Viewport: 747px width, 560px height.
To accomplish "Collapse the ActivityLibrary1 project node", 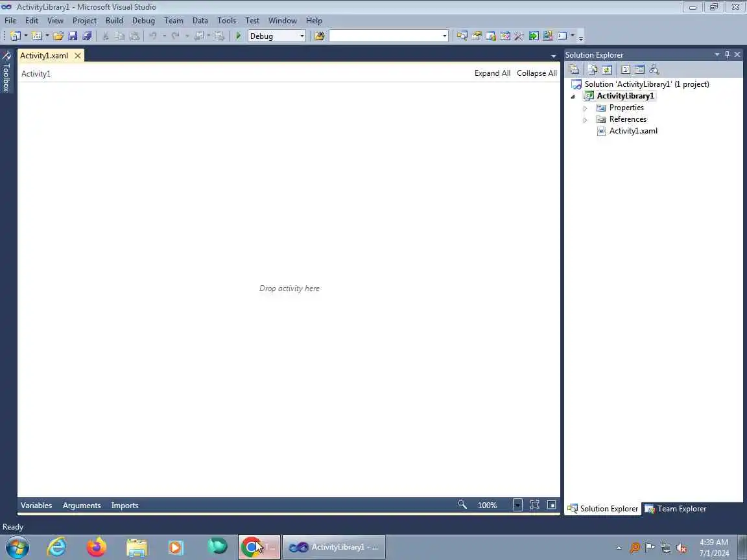I will click(573, 97).
